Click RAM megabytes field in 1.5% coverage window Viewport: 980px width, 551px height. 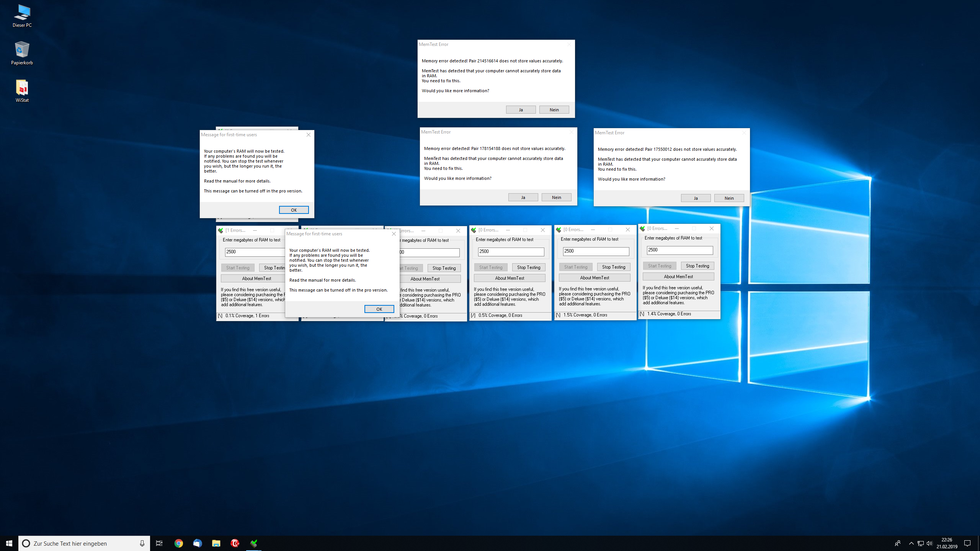[x=596, y=251]
